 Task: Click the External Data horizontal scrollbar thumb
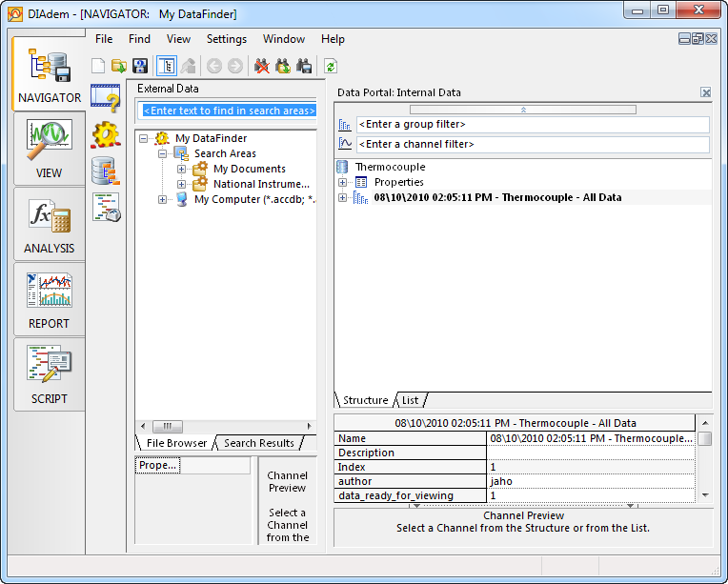click(167, 426)
